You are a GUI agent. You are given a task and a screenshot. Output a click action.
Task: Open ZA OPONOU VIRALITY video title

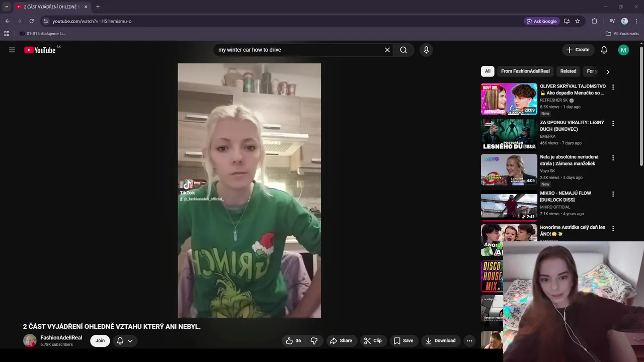tap(572, 126)
